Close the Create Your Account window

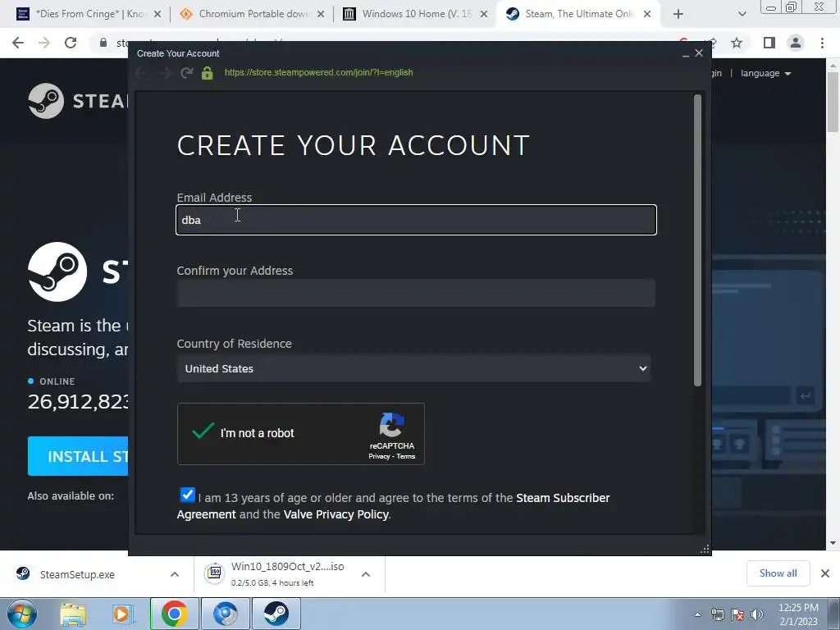pyautogui.click(x=699, y=53)
